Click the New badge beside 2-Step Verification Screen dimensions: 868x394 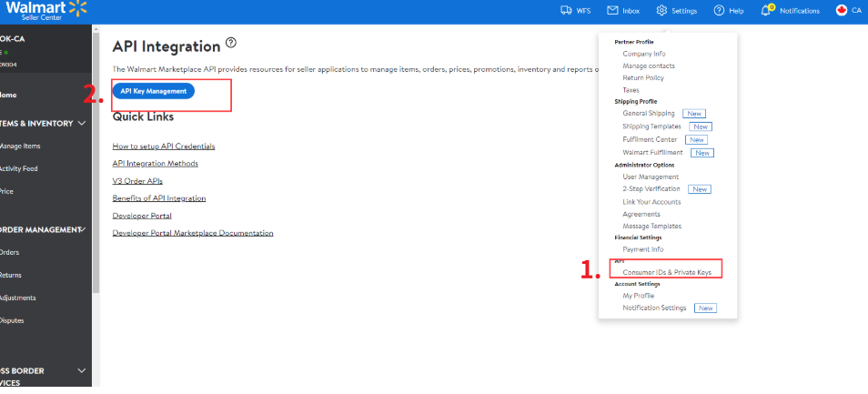coord(700,189)
